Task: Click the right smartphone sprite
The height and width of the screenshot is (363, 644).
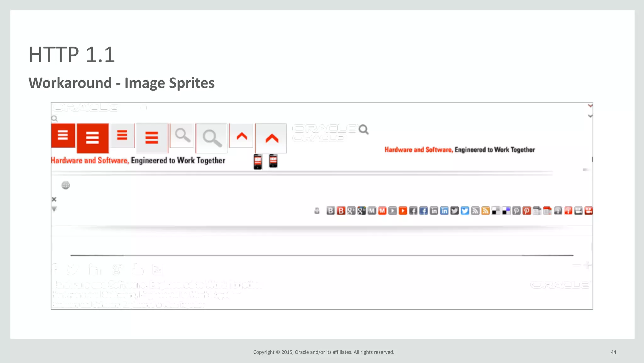Action: click(273, 161)
